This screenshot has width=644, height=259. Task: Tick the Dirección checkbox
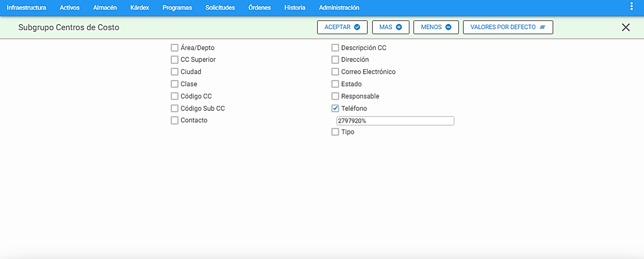[335, 60]
